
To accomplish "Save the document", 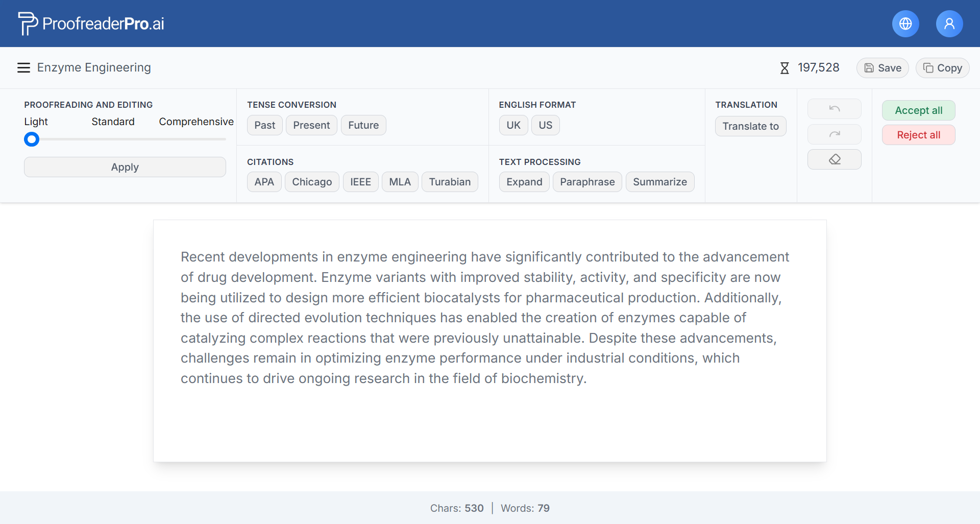I will (x=882, y=68).
